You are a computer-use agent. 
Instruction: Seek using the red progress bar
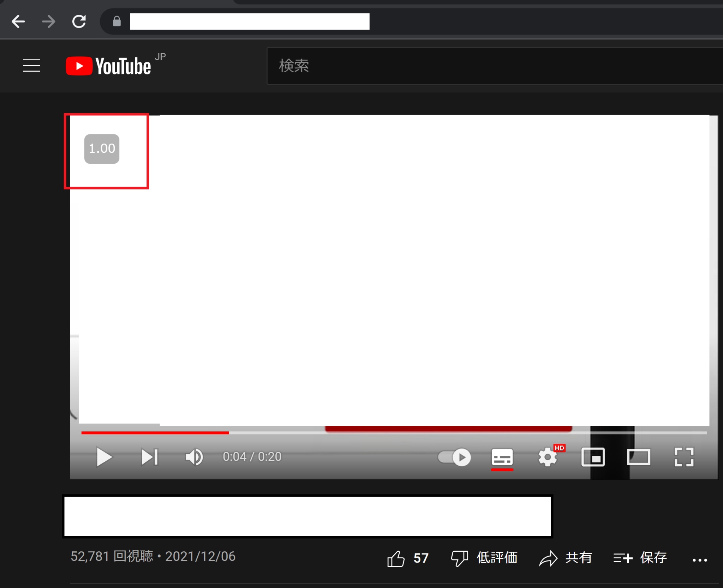pos(155,433)
